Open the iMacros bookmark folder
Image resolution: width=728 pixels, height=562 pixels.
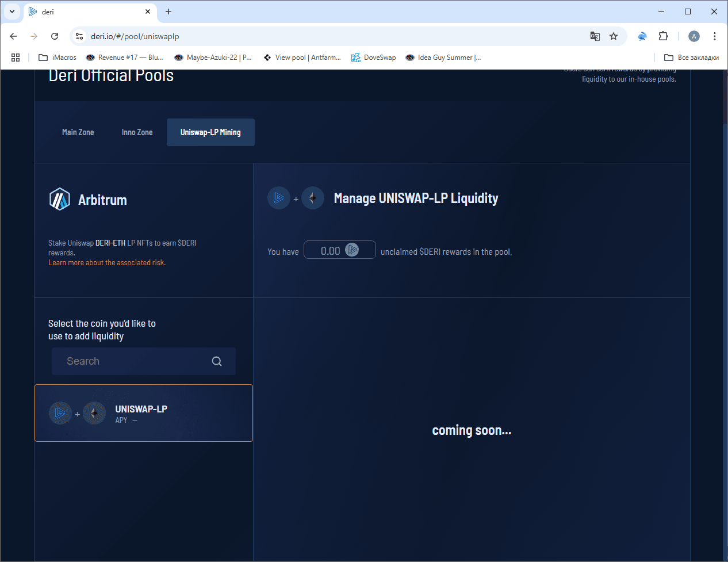point(58,58)
